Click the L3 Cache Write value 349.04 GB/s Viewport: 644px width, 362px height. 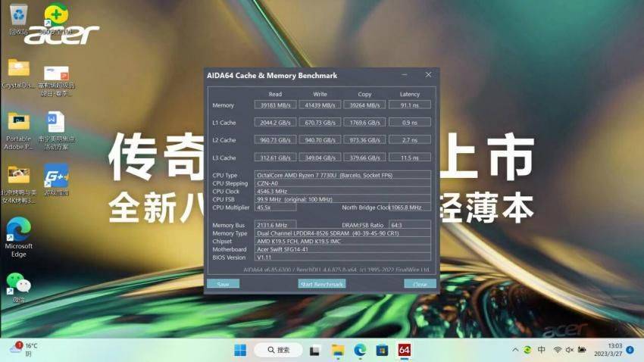tap(320, 158)
